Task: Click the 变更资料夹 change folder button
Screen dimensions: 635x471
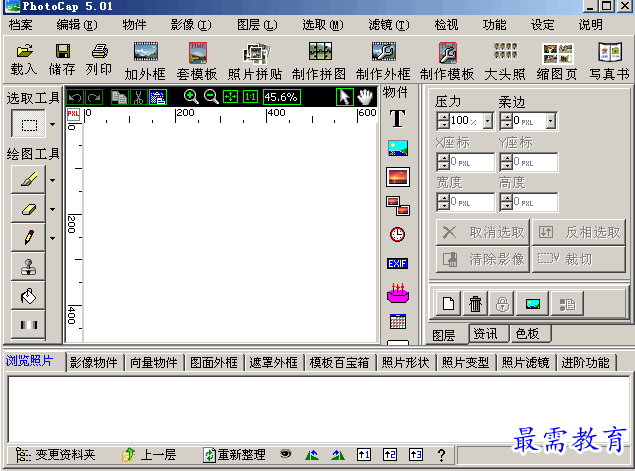Action: (55, 455)
